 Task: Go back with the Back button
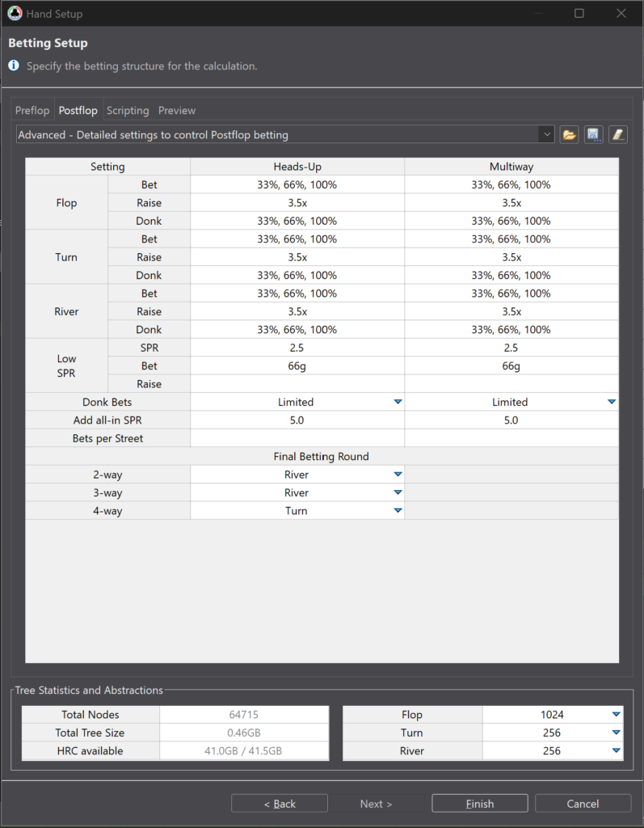[280, 803]
